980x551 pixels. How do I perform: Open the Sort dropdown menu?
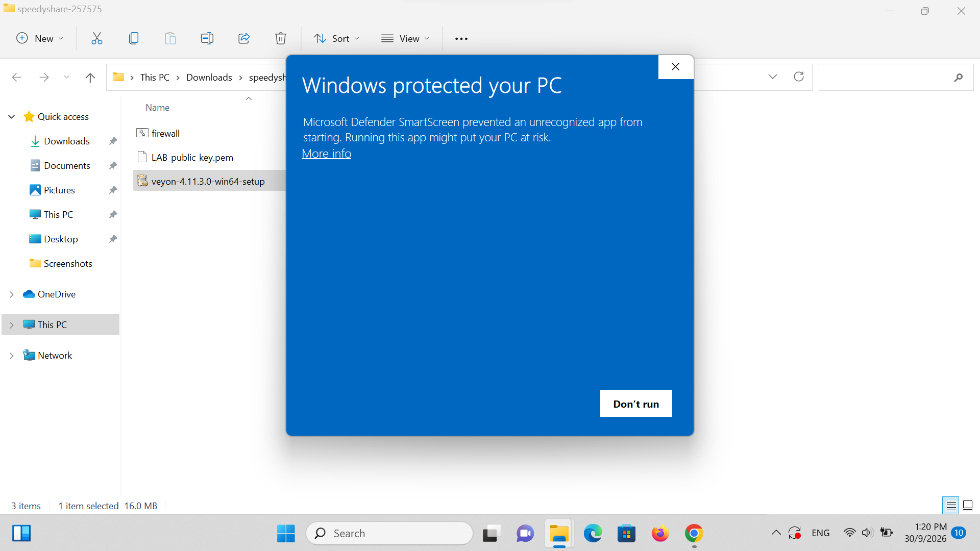[x=336, y=38]
